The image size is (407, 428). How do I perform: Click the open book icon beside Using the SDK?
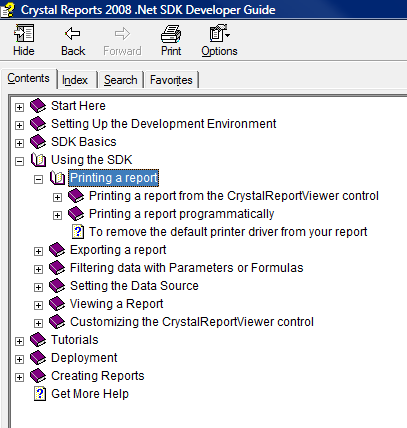coord(38,160)
